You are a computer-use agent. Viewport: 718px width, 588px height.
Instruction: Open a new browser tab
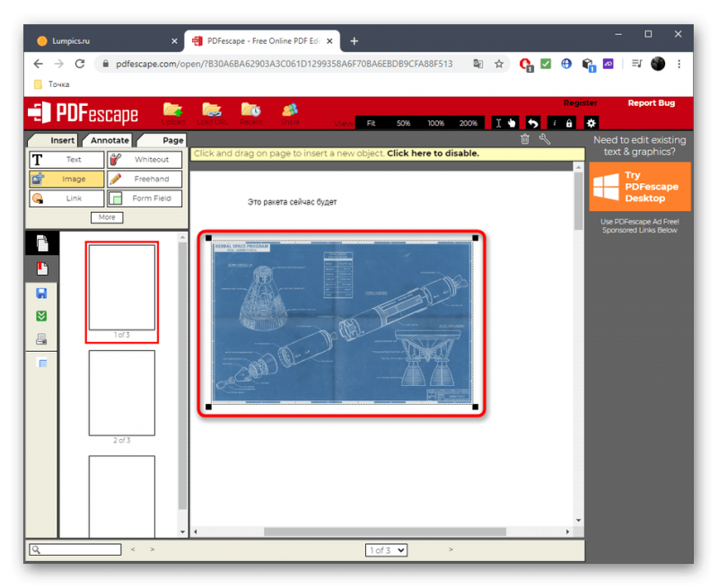coord(354,41)
